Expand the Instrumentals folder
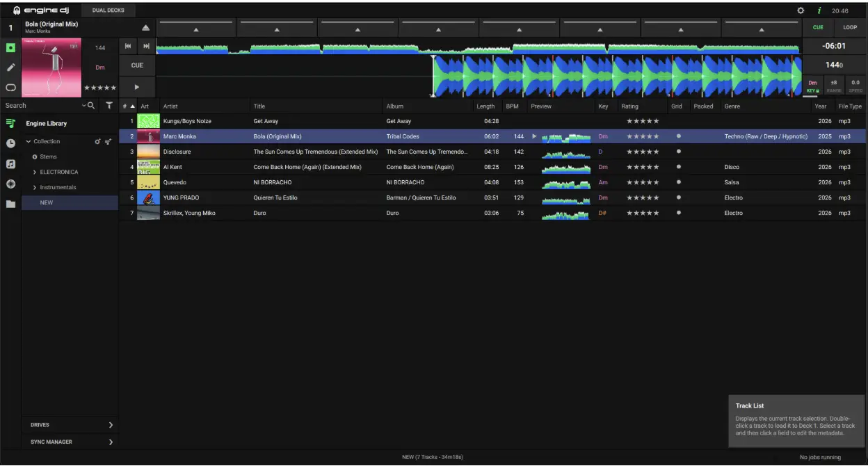868x466 pixels. coord(35,187)
